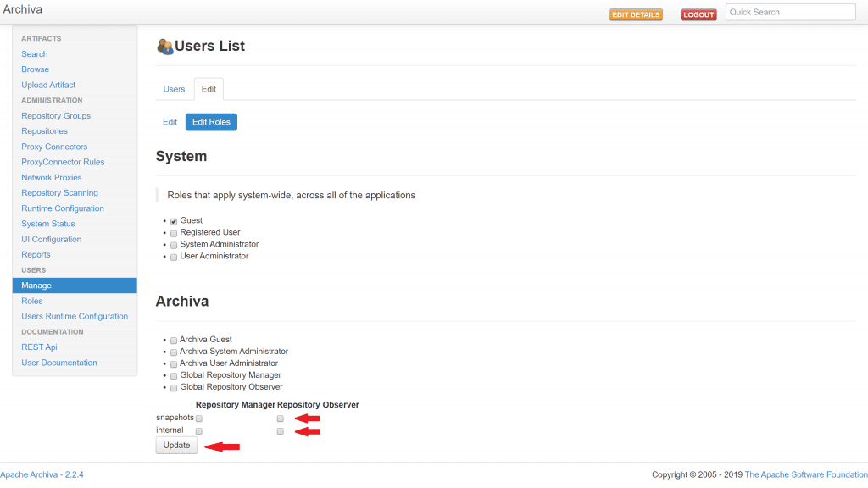Toggle internal Repository Manager checkbox
The image size is (868, 488).
pyautogui.click(x=199, y=431)
